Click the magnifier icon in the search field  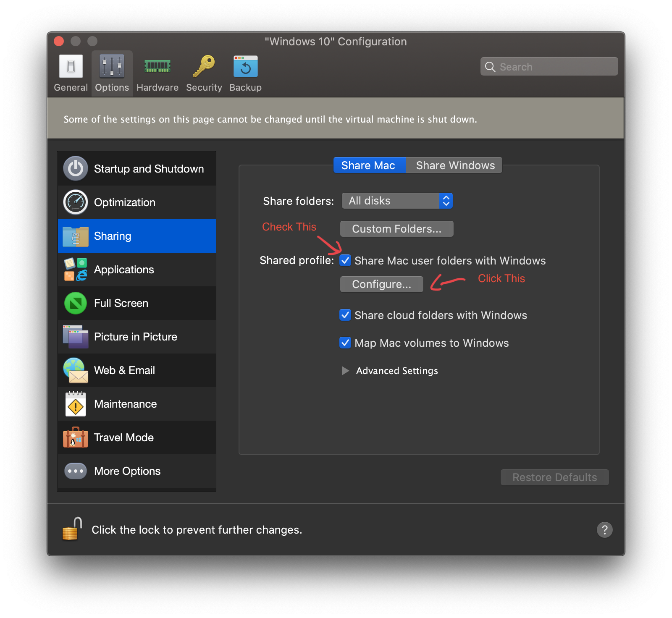coord(490,67)
